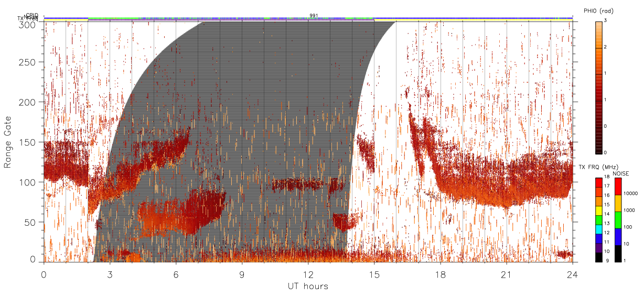This screenshot has height=297, width=644.
Task: Click the yellow swatch in TX FRQ legend
Action: tap(599, 211)
